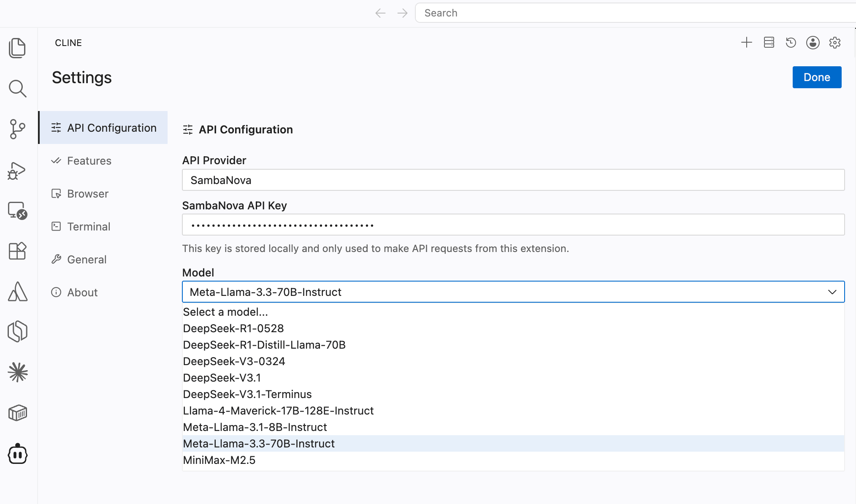Switch to the About settings tab

[x=103, y=292]
